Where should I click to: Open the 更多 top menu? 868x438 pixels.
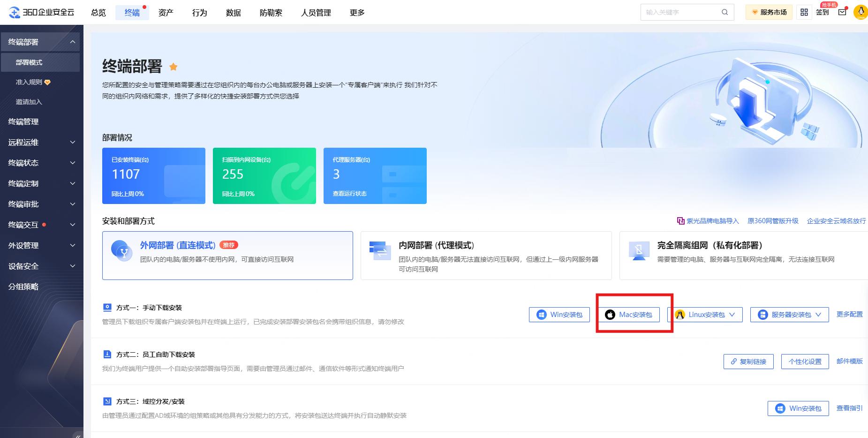click(357, 13)
